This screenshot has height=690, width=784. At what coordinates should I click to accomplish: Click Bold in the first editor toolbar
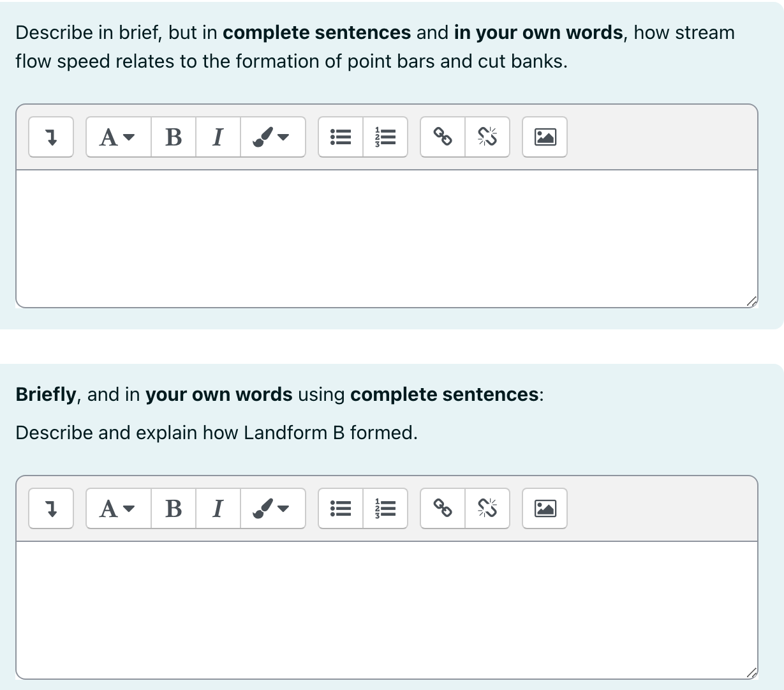(173, 137)
